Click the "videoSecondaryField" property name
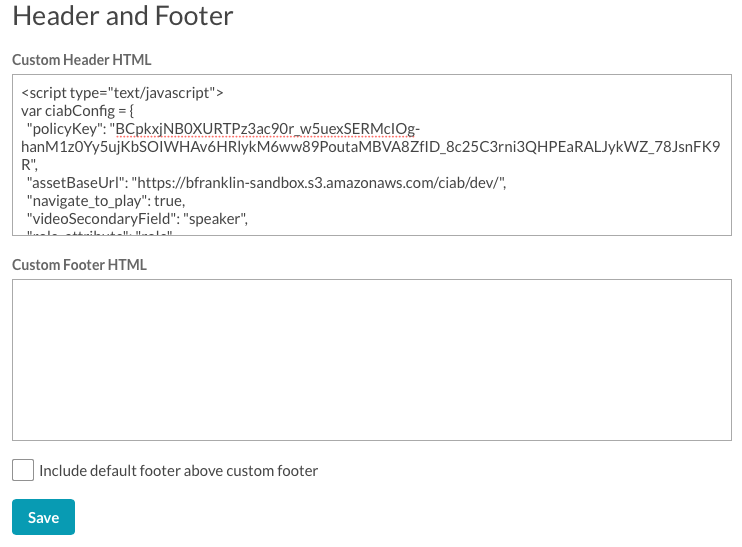The width and height of the screenshot is (742, 547). tap(101, 219)
